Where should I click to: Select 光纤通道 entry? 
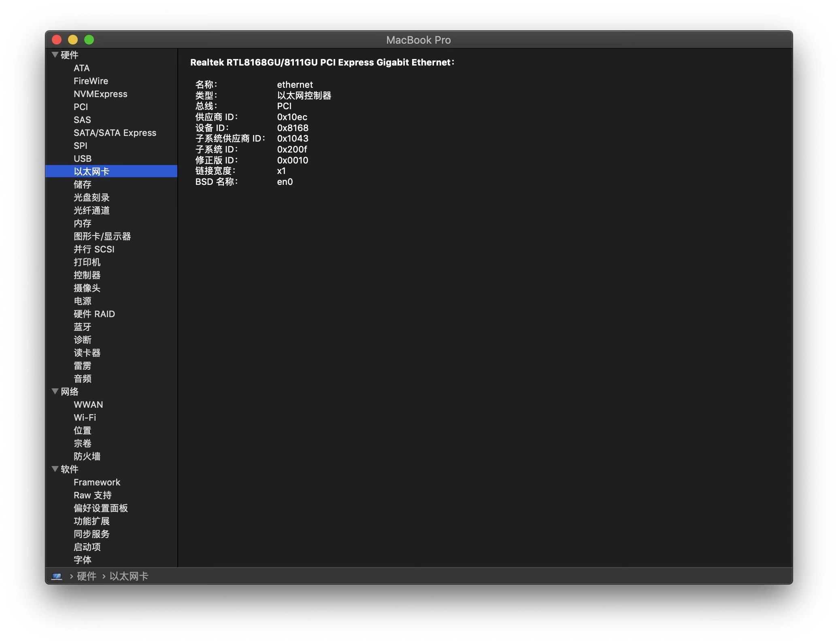click(x=91, y=210)
